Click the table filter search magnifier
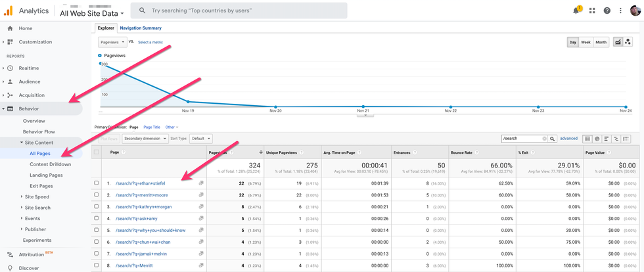Image resolution: width=644 pixels, height=272 pixels. [x=553, y=139]
